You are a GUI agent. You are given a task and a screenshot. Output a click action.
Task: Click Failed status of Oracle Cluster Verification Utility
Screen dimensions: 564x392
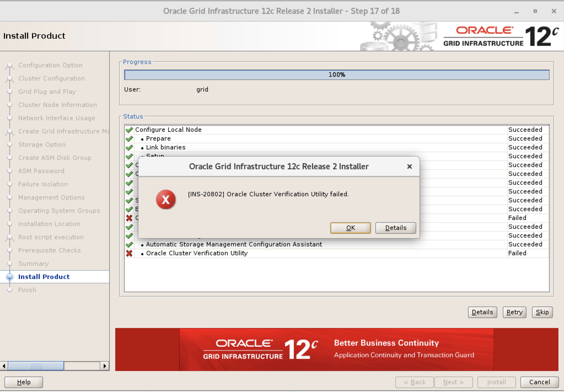tap(517, 253)
